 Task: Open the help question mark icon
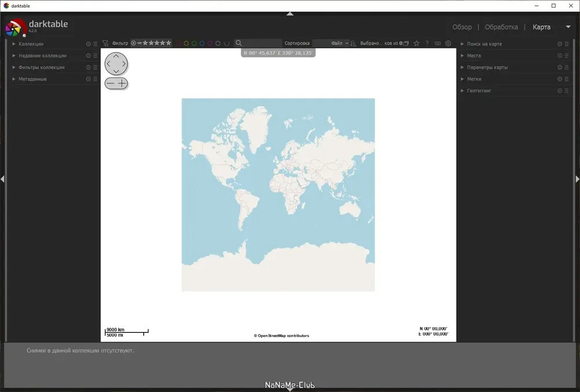(x=427, y=43)
